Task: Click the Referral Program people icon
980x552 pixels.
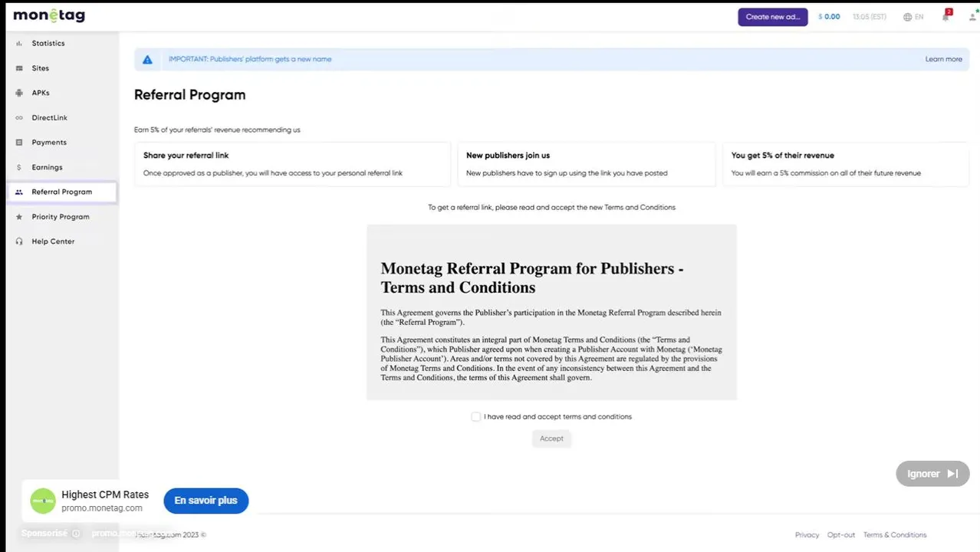Action: coord(19,192)
